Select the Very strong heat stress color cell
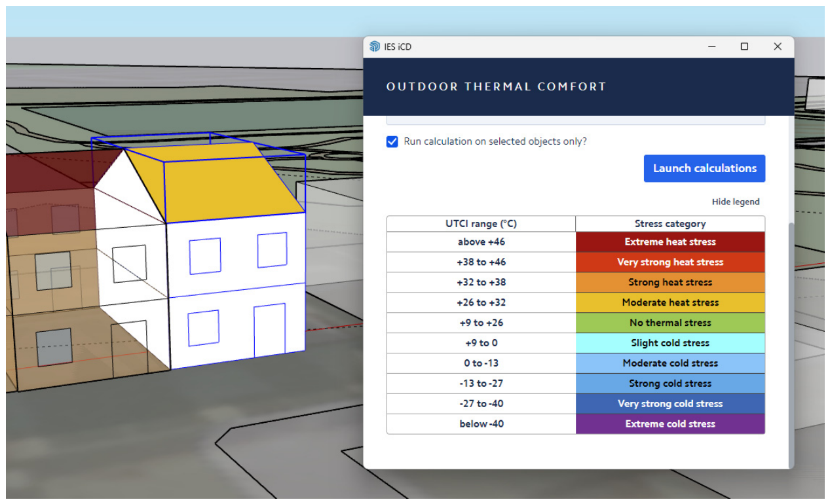This screenshot has height=504, width=830. tap(670, 262)
